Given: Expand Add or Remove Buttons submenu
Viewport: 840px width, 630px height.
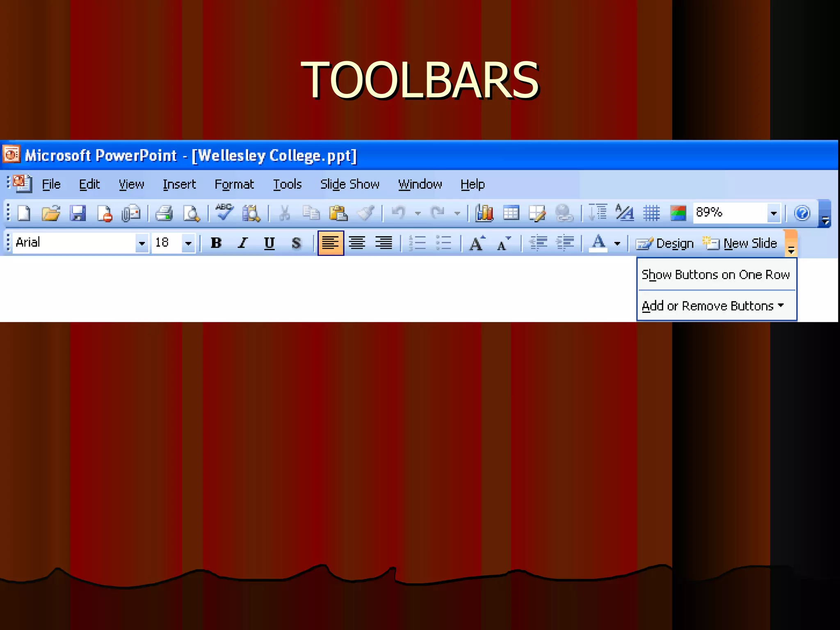Looking at the screenshot, I should [717, 306].
